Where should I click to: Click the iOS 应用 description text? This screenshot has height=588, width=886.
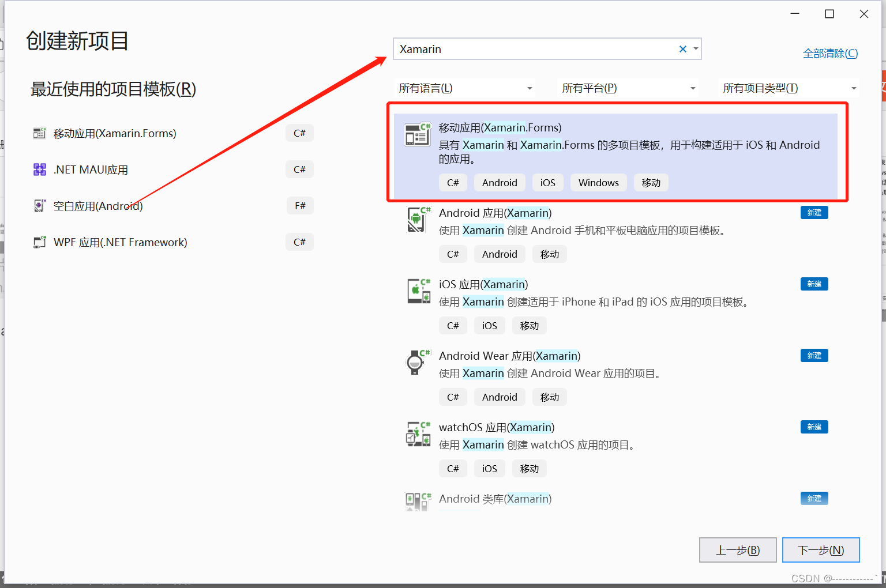(x=594, y=302)
